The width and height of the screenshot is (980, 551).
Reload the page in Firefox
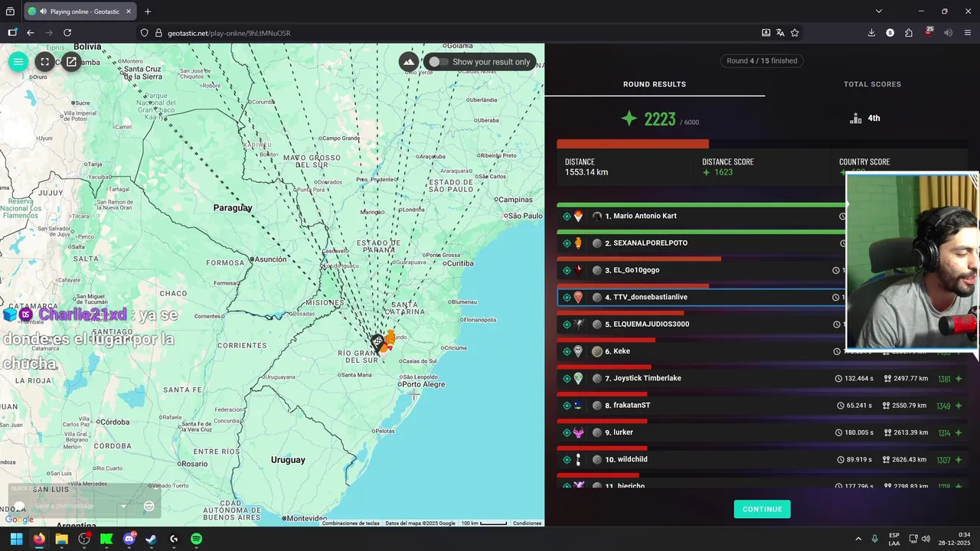point(67,33)
